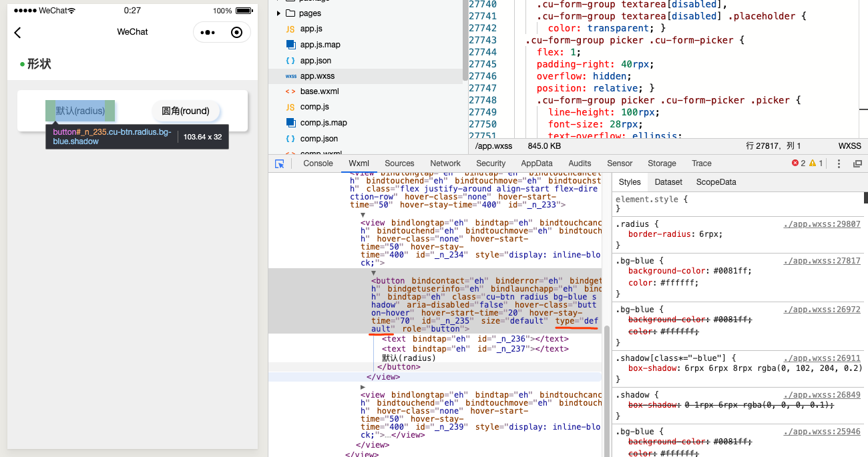
Task: Switch to the Audits tab
Action: point(580,163)
